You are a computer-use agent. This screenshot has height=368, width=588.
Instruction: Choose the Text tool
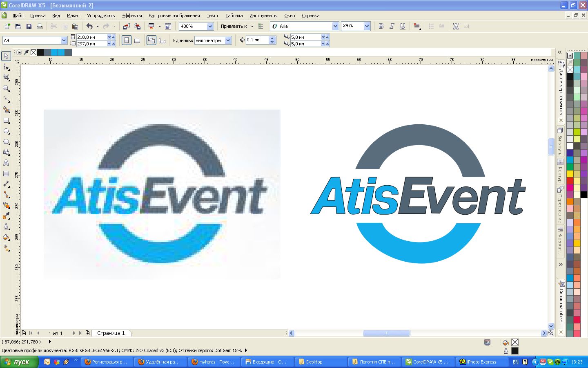(7, 163)
